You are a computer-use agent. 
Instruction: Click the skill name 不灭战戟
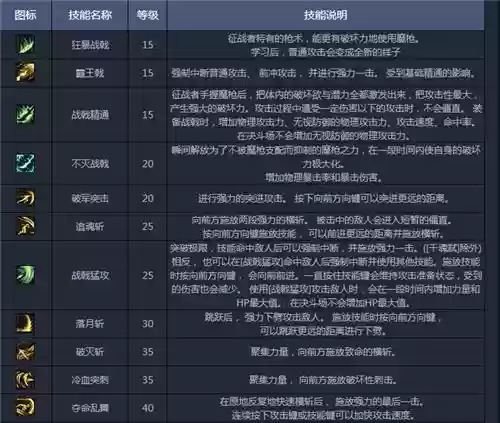[90, 163]
